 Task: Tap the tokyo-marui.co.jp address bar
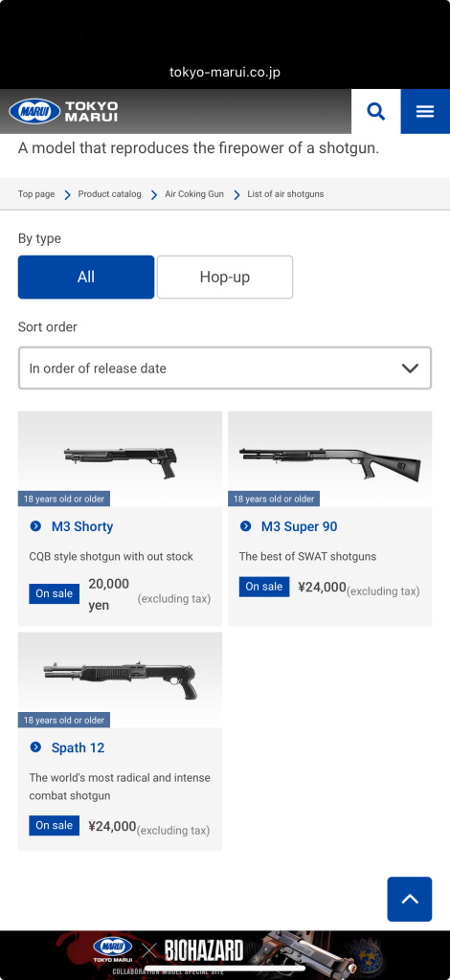(225, 73)
